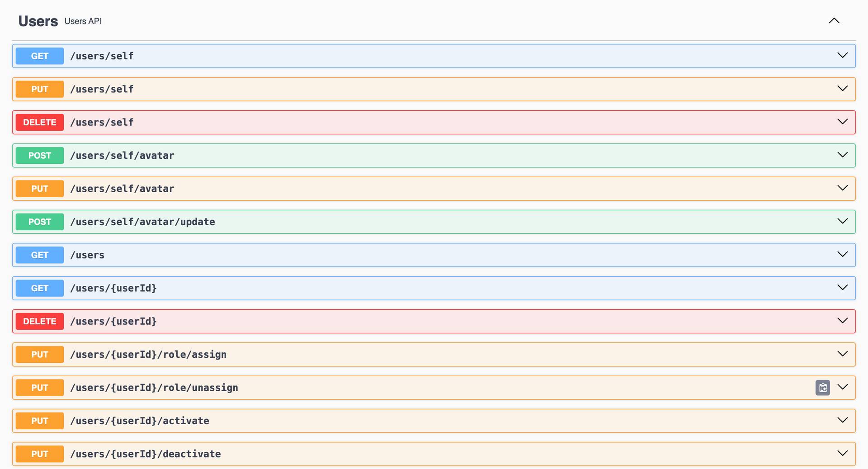Viewport: 868px width, 469px height.
Task: Expand GET /users chevron
Action: 842,254
